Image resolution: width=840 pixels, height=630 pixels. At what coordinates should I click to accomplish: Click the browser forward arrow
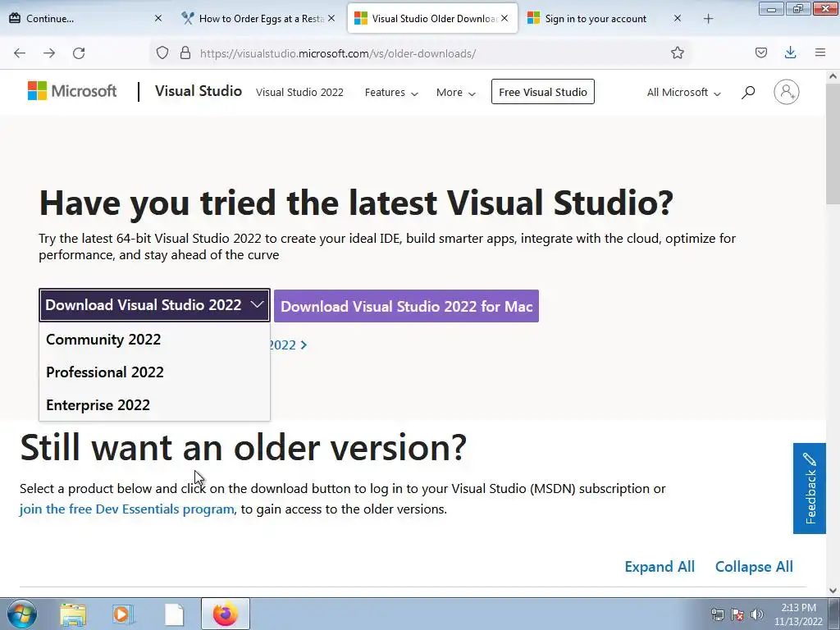49,53
